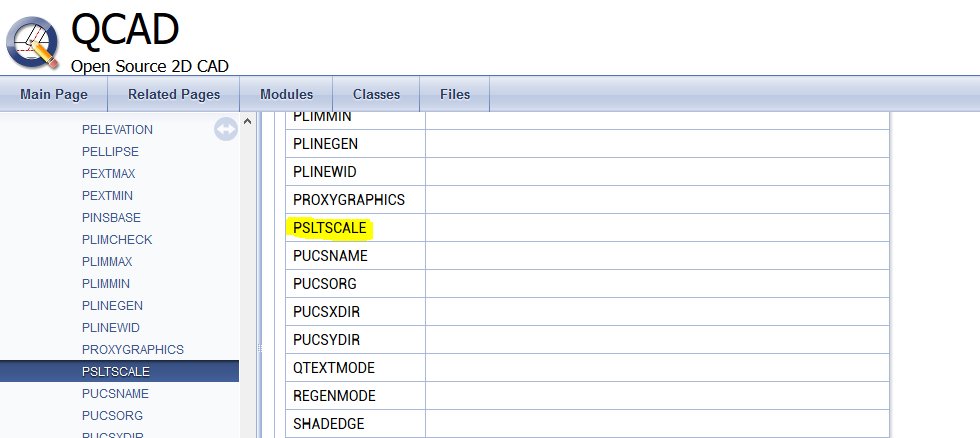Click the selected PSLTSCALE sidebar item
Screen dimensions: 980x438
(116, 372)
